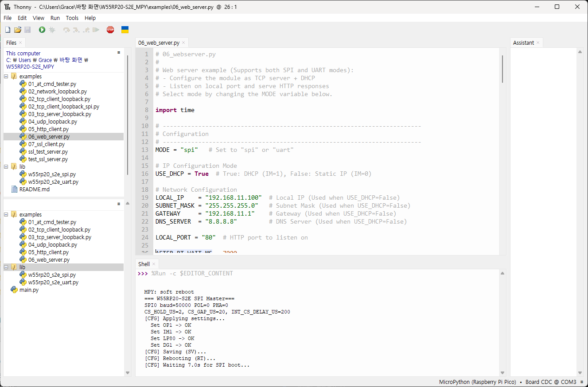
Task: Select 07_ssl_client.py in the file tree
Action: coord(46,144)
